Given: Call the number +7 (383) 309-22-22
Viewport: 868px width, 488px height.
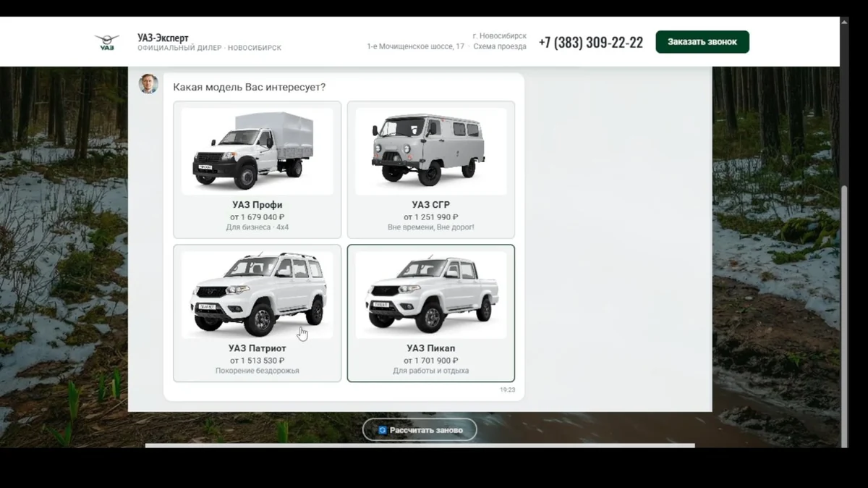Looking at the screenshot, I should [x=591, y=42].
